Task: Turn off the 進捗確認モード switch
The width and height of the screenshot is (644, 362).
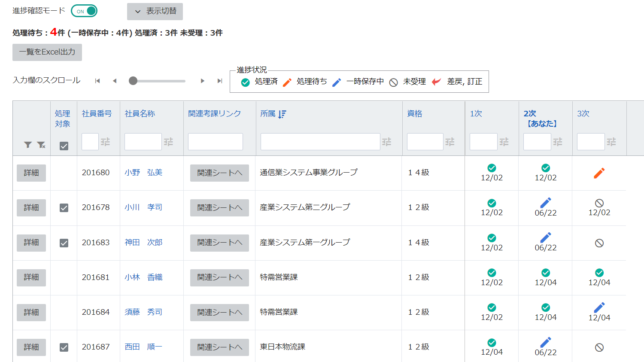Action: (85, 11)
